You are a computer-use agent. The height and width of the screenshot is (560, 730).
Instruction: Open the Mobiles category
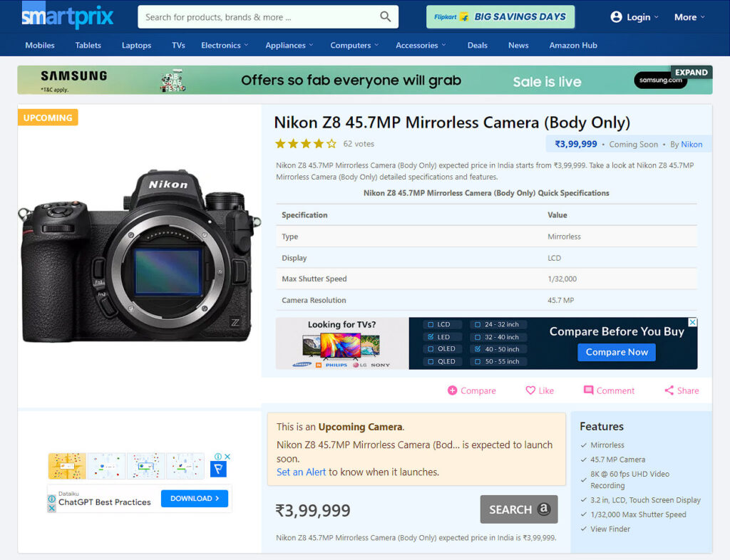(x=40, y=45)
